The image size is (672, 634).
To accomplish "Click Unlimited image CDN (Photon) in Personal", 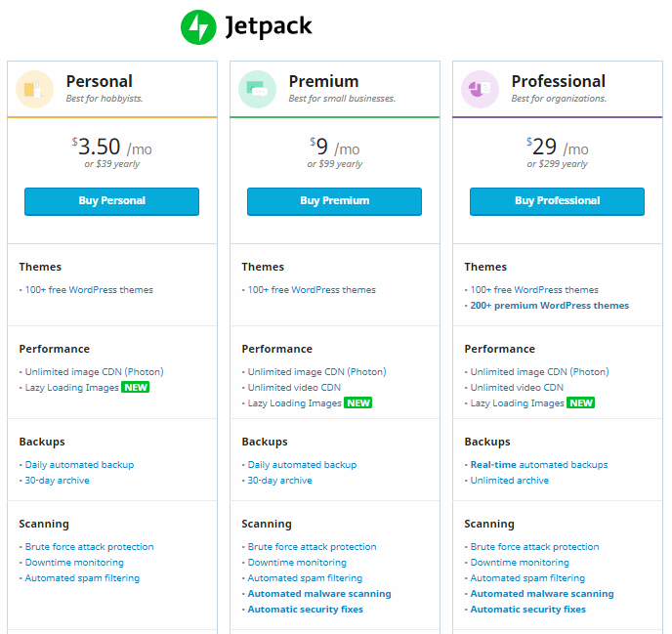I will pyautogui.click(x=95, y=371).
